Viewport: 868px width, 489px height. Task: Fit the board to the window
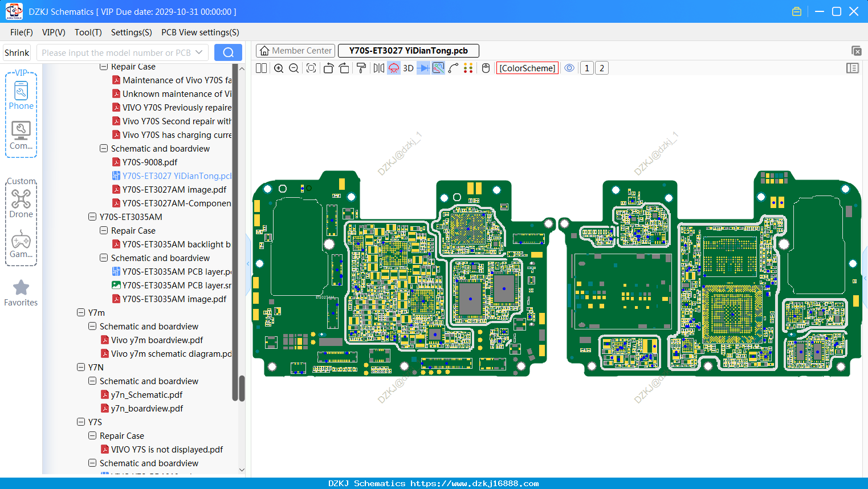(311, 68)
